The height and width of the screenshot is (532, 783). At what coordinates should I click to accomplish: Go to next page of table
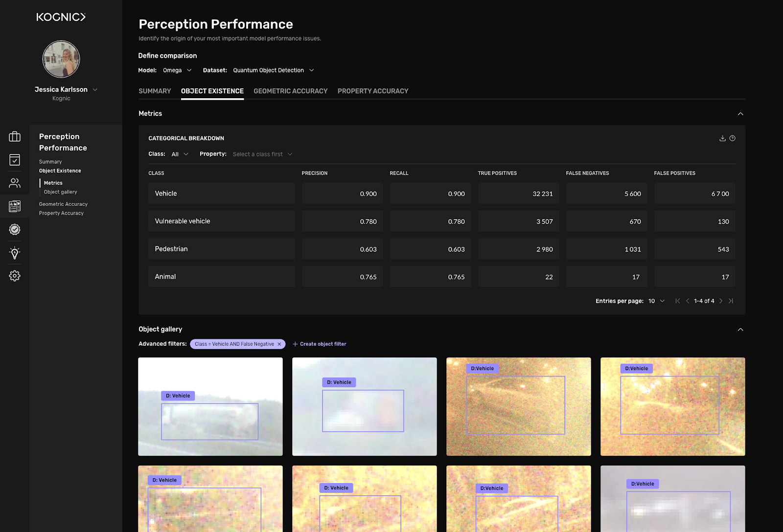pos(721,301)
